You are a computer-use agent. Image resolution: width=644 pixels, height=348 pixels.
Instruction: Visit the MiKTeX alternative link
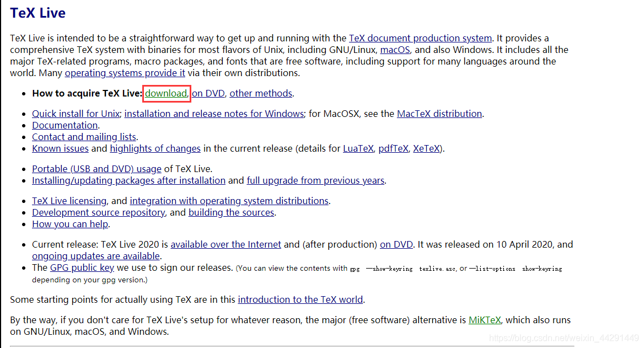pyautogui.click(x=485, y=320)
